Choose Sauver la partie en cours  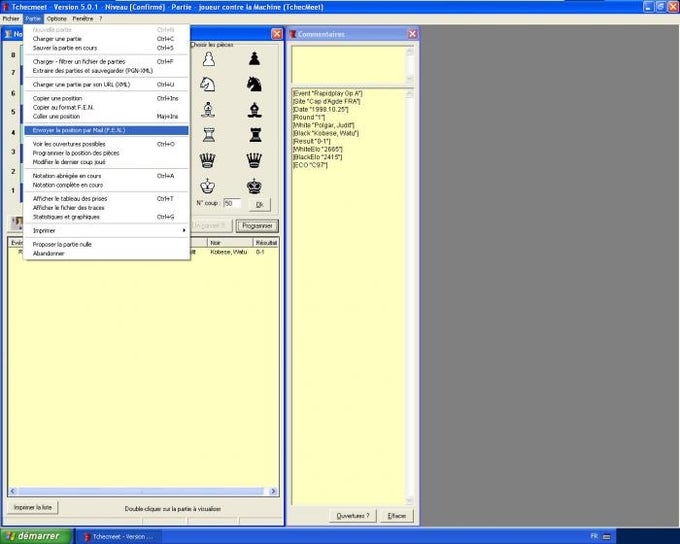click(106, 48)
